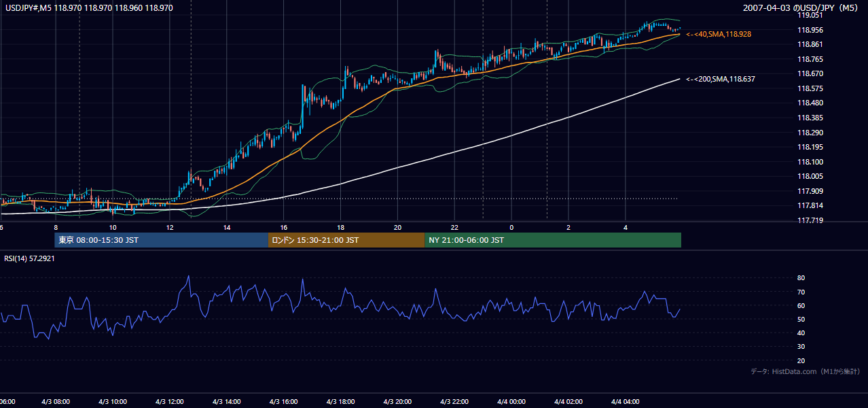868x408 pixels.
Task: Click hour label 14 under the price chart
Action: pos(227,228)
